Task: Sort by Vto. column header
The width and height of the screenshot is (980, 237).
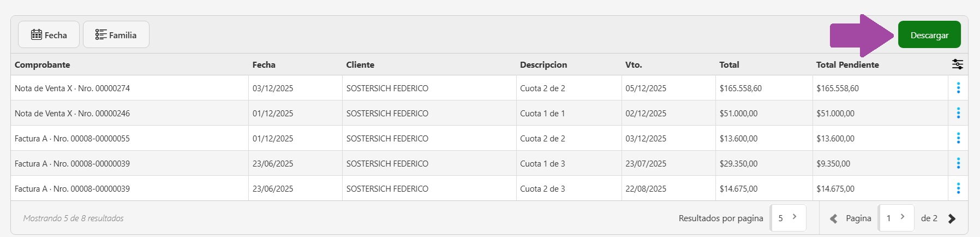Action: click(x=634, y=64)
